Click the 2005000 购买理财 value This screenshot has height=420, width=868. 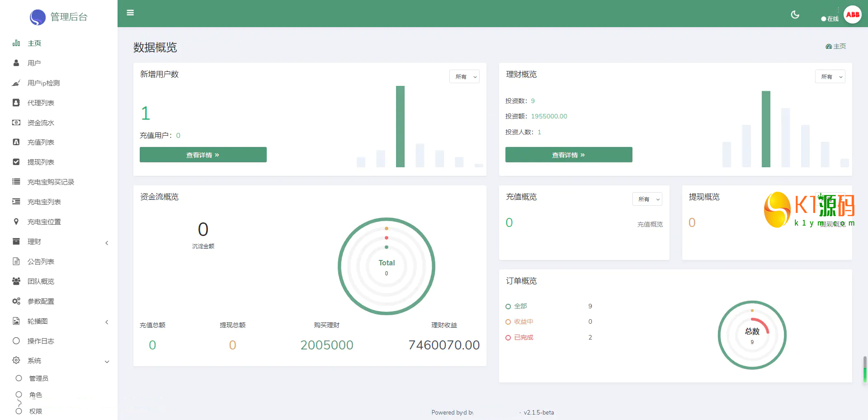click(327, 345)
